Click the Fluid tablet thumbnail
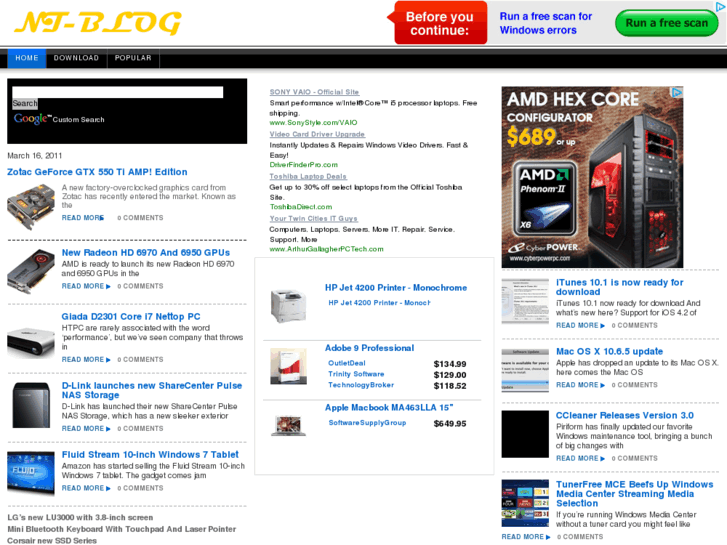The image size is (727, 545). point(31,472)
